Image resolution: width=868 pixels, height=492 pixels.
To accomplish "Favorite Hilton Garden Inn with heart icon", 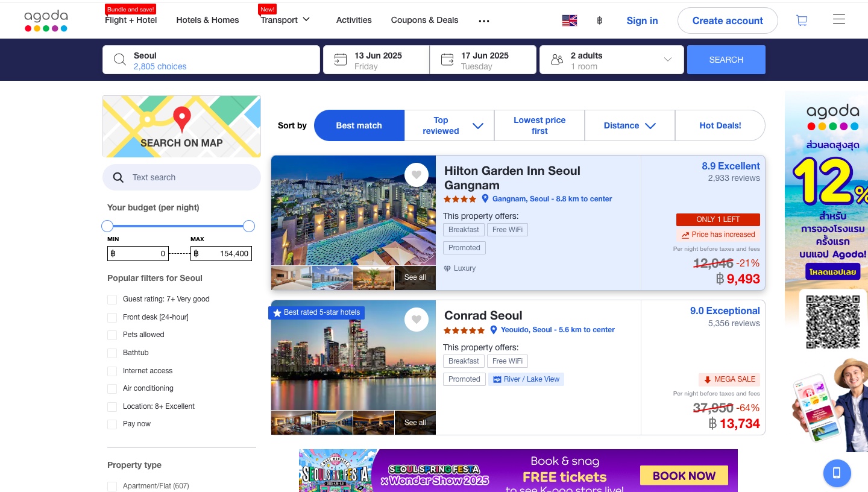I will pos(416,175).
